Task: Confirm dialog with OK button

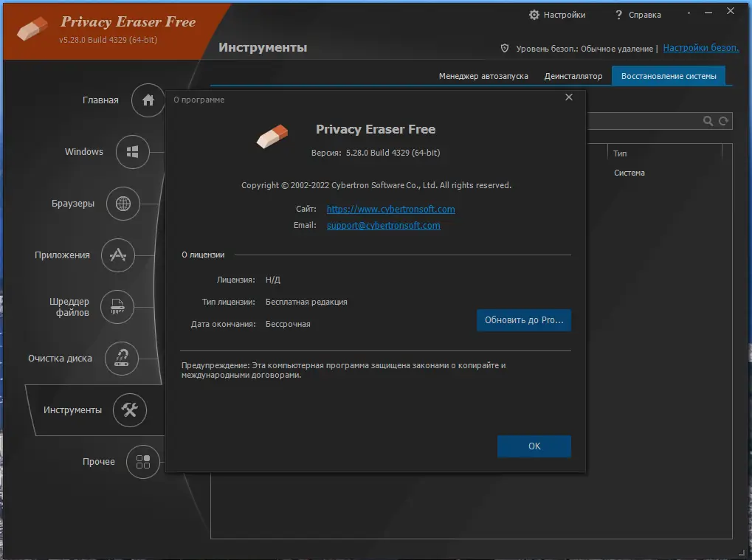Action: [x=534, y=446]
